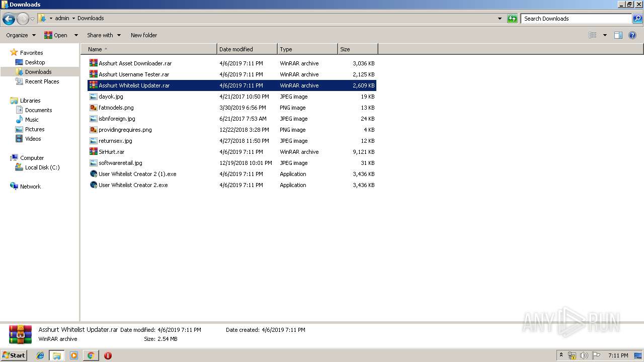Open the Organize menu
Viewport: 644px width, 362px height.
pyautogui.click(x=21, y=35)
